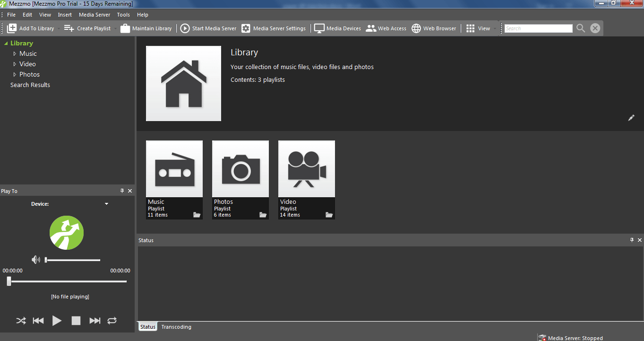The width and height of the screenshot is (644, 341).
Task: Open the View dropdown arrow
Action: pos(495,29)
